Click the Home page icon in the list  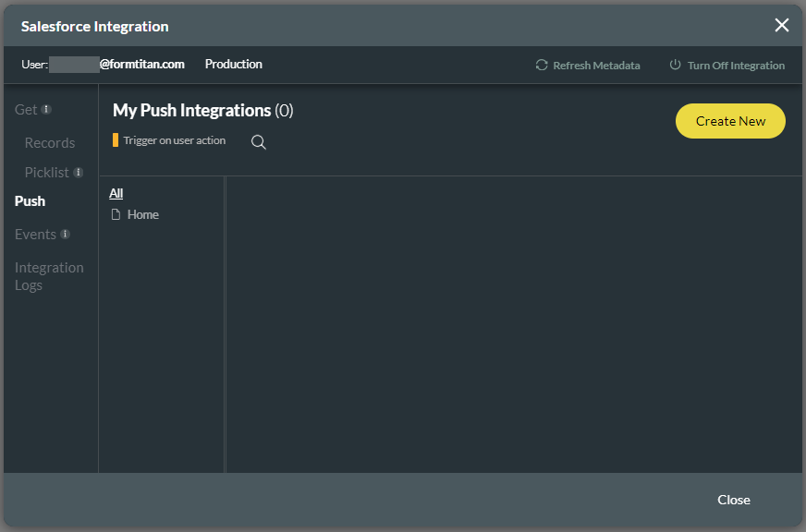click(x=116, y=213)
